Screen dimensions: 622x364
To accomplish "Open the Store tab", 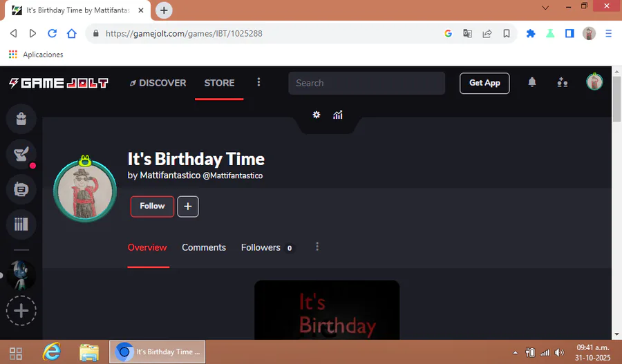I will 219,83.
